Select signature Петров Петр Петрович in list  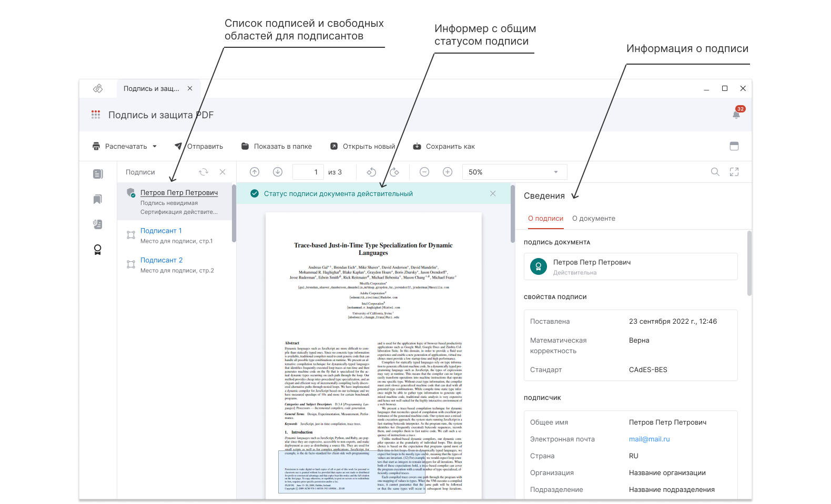(175, 202)
